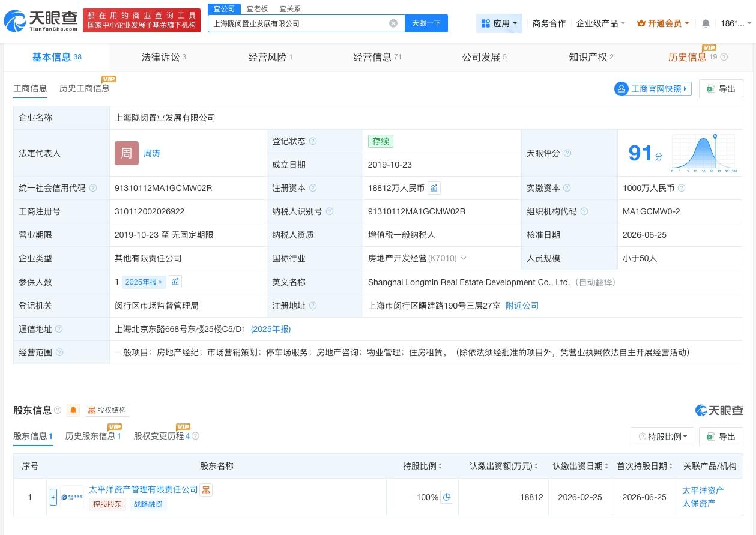This screenshot has height=535, width=756.
Task: Click help icon beside 历史信息 tab
Action: point(724,57)
